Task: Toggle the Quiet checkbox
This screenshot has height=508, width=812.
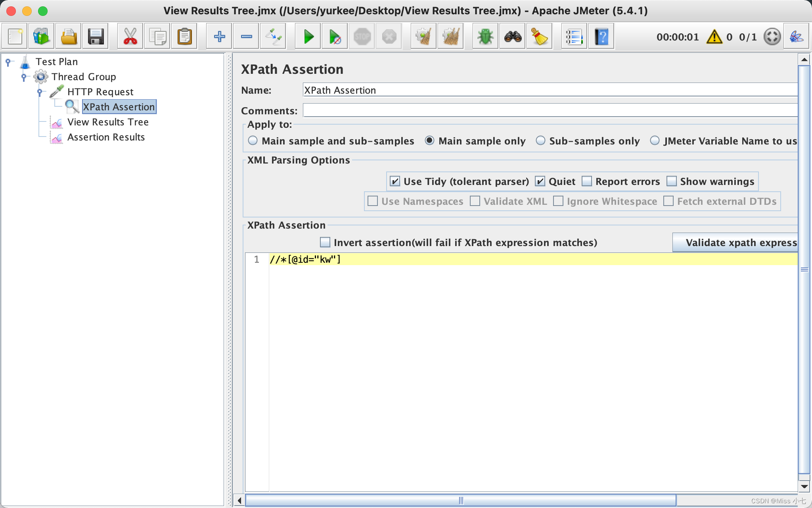Action: point(540,181)
